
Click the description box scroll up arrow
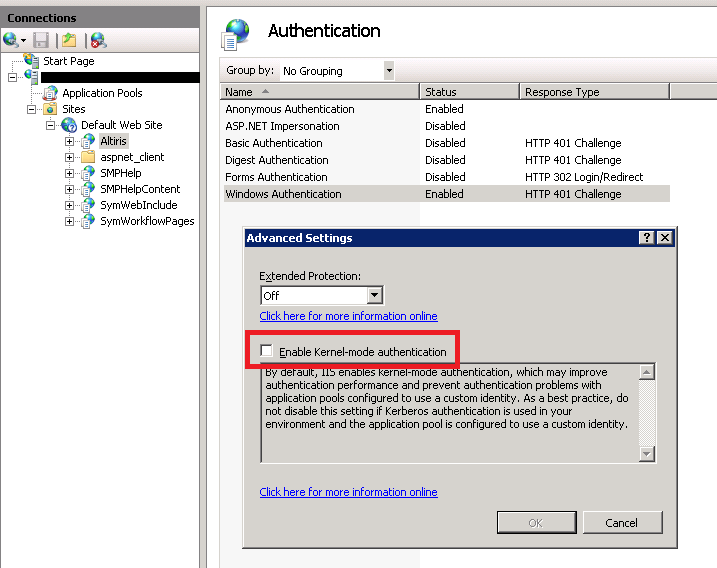(x=647, y=372)
